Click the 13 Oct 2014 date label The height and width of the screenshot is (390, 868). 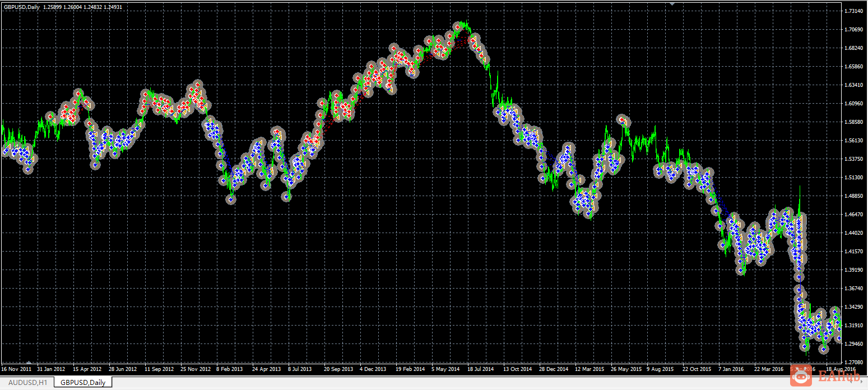point(517,369)
